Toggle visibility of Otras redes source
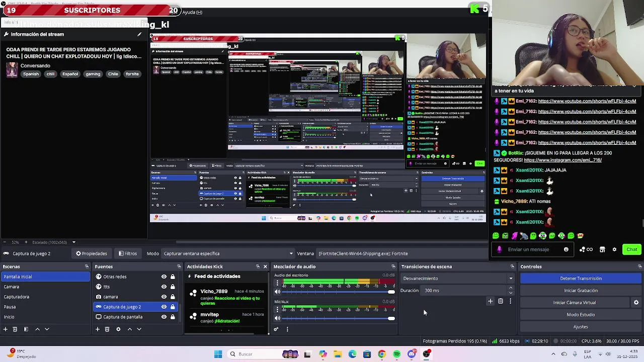The image size is (644, 362). 164,277
